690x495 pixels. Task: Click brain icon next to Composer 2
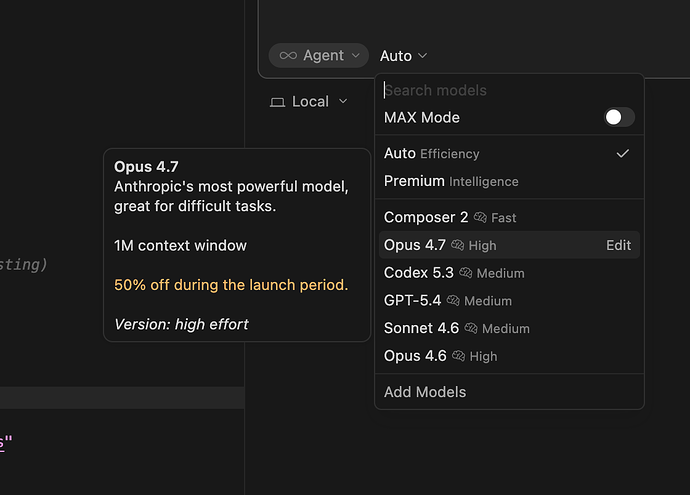(x=480, y=217)
